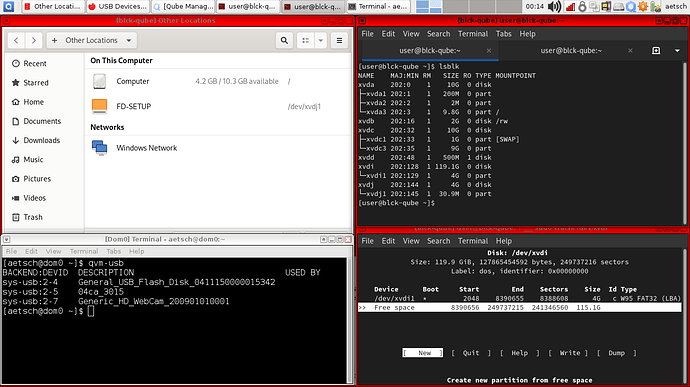Viewport: 690px width, 387px height.
Task: Select New in cfdisk
Action: 422,353
